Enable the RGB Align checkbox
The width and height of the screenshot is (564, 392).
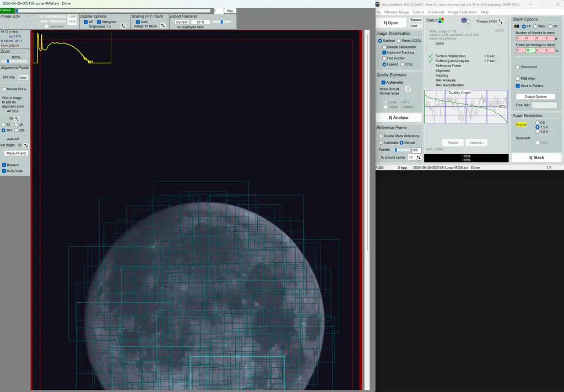(518, 78)
